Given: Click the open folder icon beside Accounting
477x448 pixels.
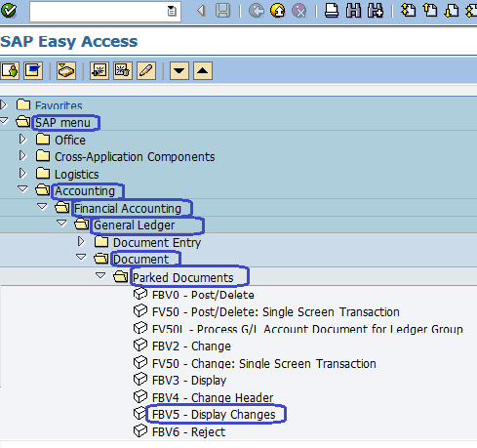Looking at the screenshot, I should pos(43,189).
